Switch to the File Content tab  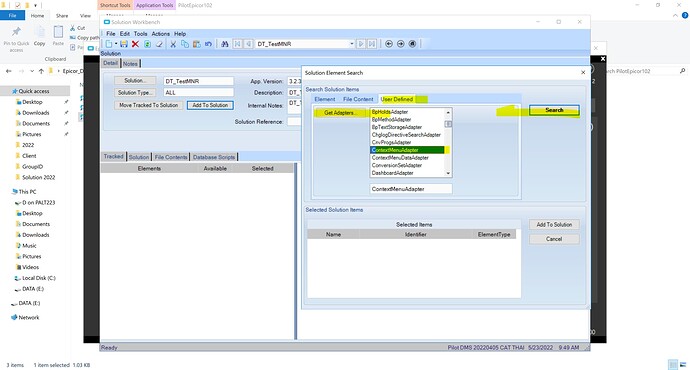[x=358, y=99]
